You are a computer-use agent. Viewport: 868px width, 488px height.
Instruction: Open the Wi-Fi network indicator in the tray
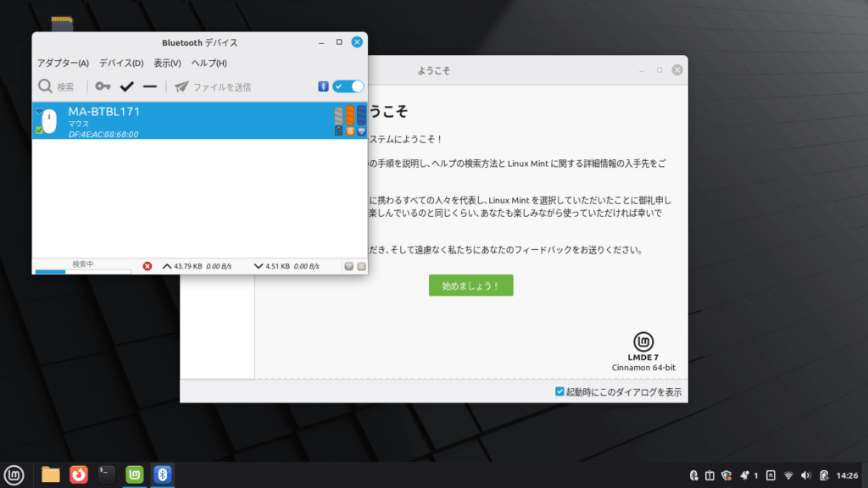[788, 475]
